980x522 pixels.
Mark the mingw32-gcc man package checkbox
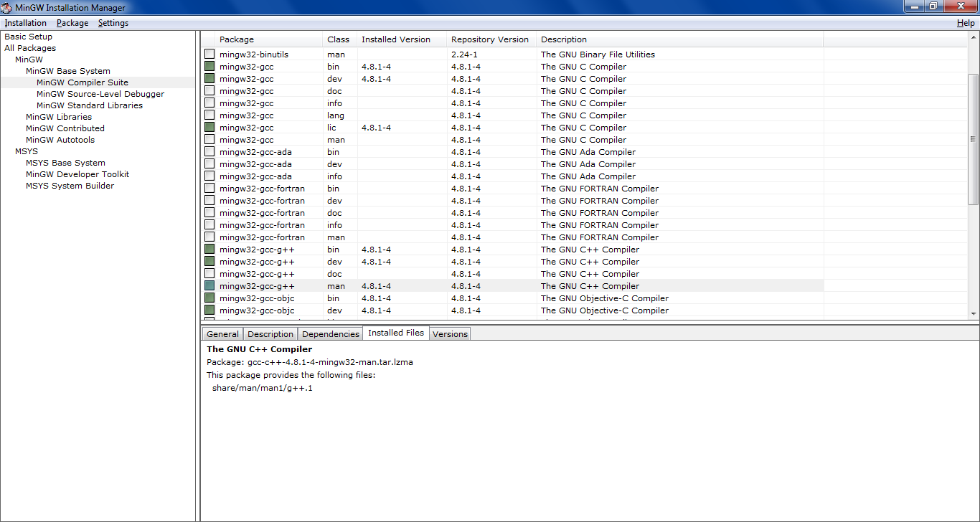[209, 140]
